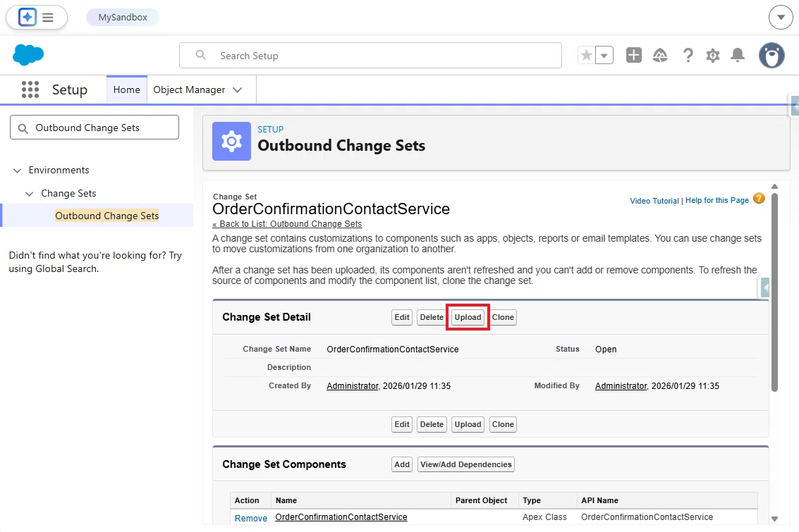Viewport: 799px width, 532px height.
Task: Click the Outbound Change Sets gear header icon
Action: coord(231,141)
